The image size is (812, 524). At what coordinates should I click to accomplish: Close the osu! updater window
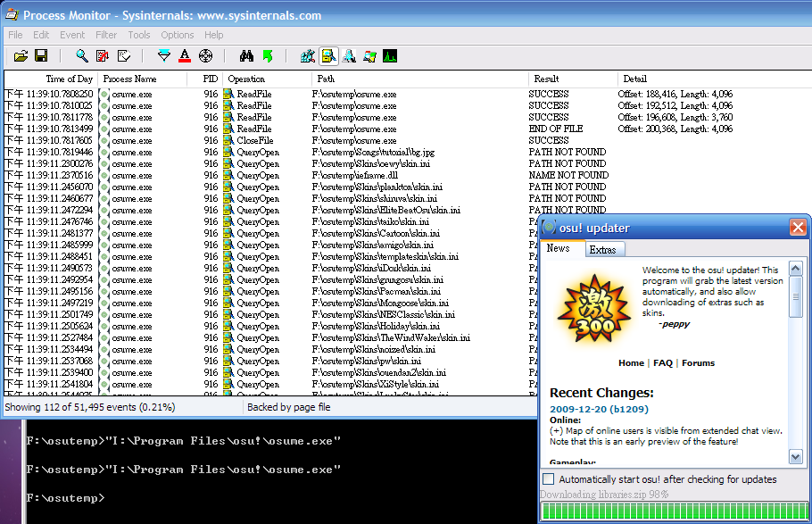[x=798, y=227]
